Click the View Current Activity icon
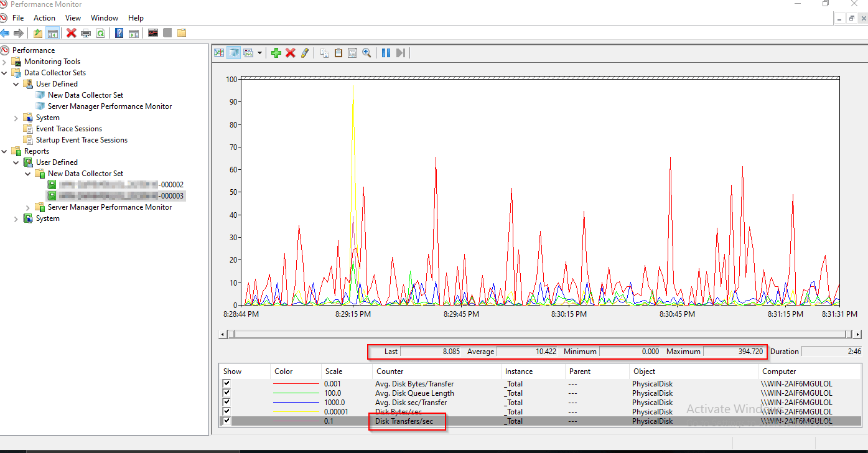 (x=219, y=53)
